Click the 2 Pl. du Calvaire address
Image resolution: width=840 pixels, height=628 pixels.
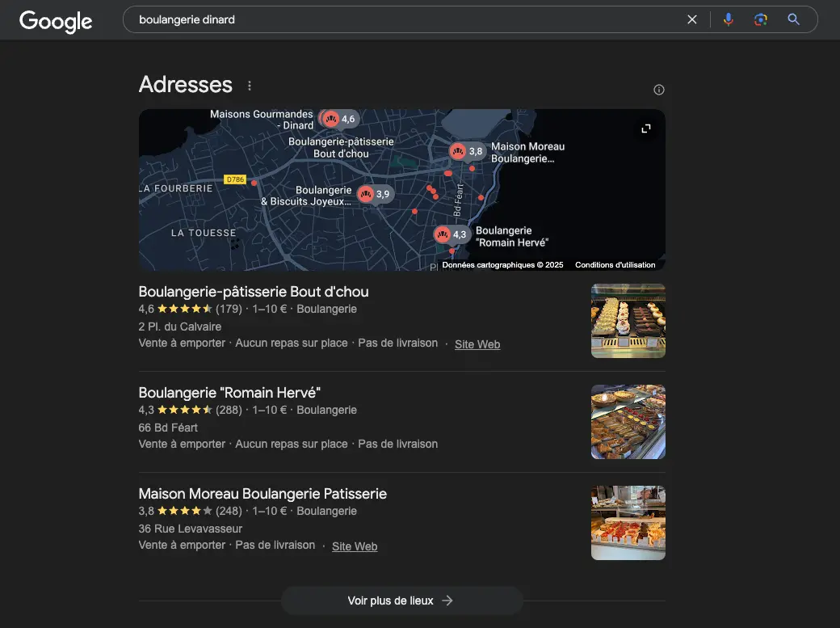point(179,327)
